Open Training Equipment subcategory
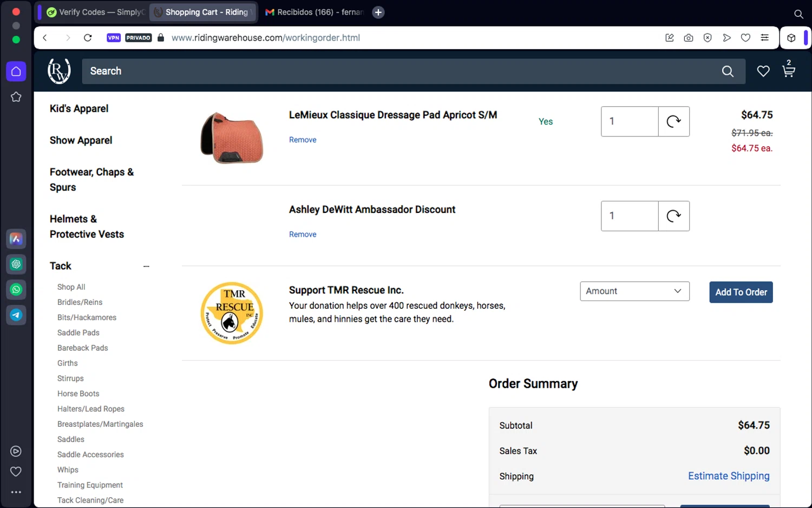This screenshot has width=812, height=508. [90, 485]
